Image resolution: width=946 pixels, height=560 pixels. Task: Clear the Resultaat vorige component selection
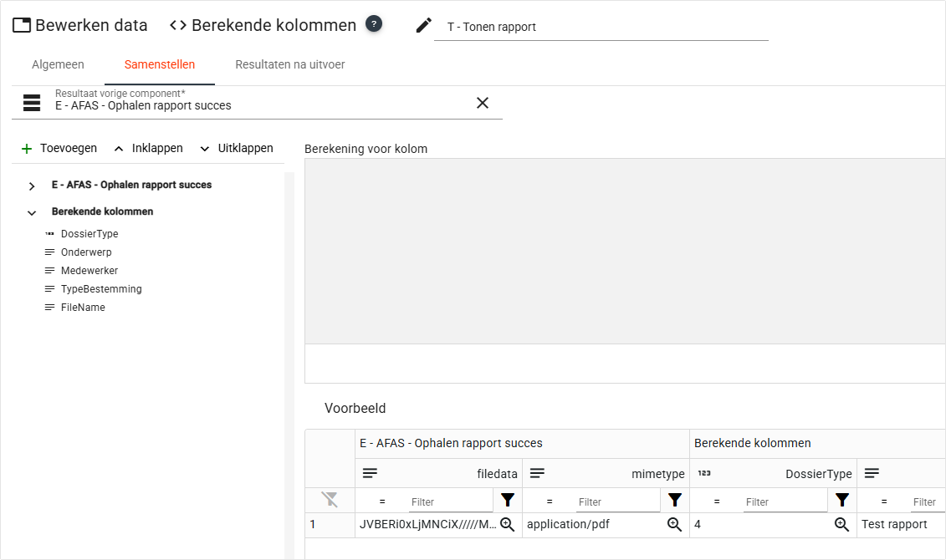click(483, 103)
